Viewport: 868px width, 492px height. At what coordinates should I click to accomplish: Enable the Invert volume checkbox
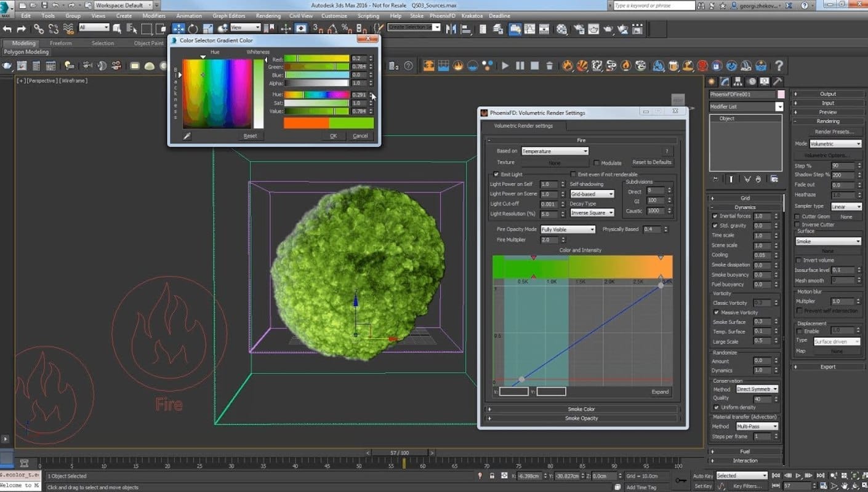[798, 260]
